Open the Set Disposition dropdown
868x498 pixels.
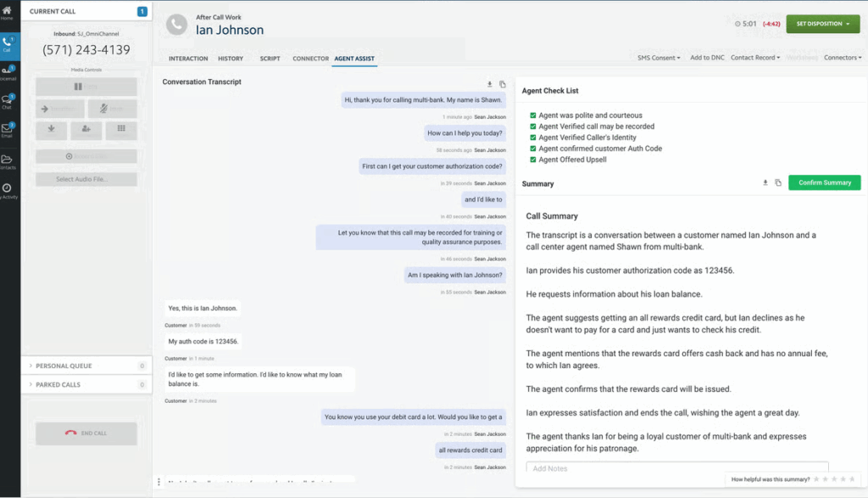coord(822,24)
